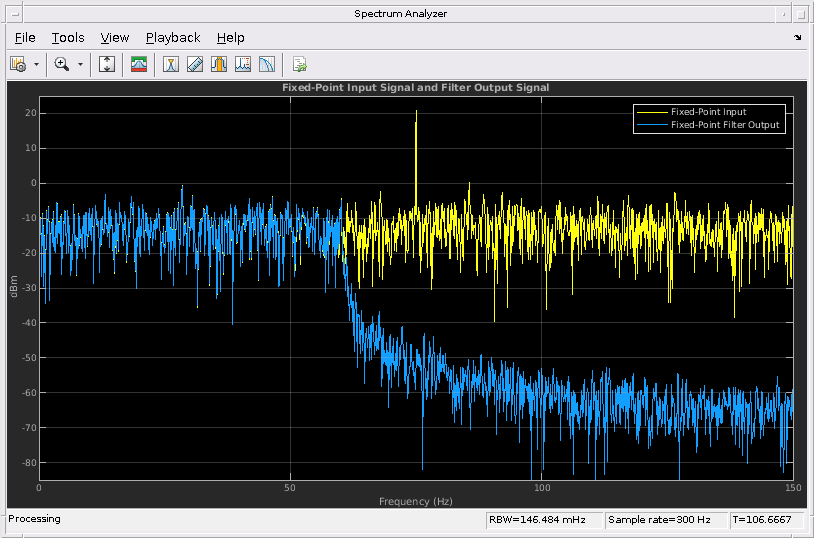Open the Spectrum Settings panel icon
Image resolution: width=814 pixels, height=538 pixels.
[140, 64]
